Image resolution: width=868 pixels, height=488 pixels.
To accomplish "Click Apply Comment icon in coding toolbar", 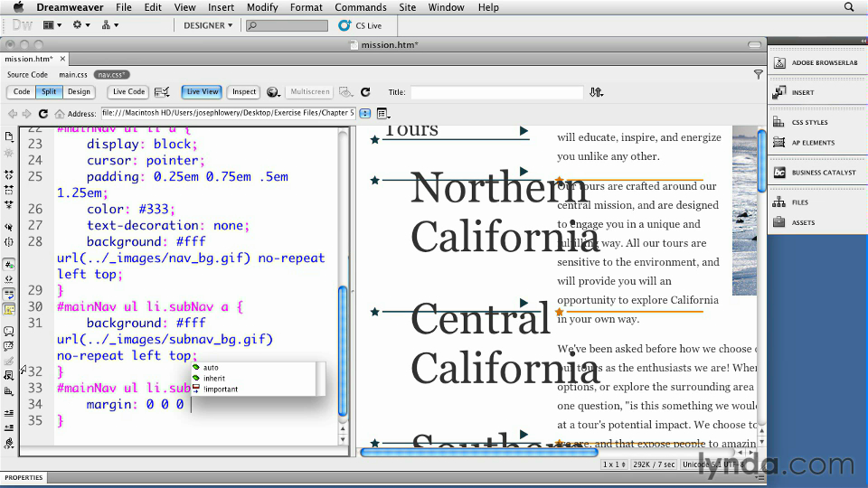I will 9,331.
